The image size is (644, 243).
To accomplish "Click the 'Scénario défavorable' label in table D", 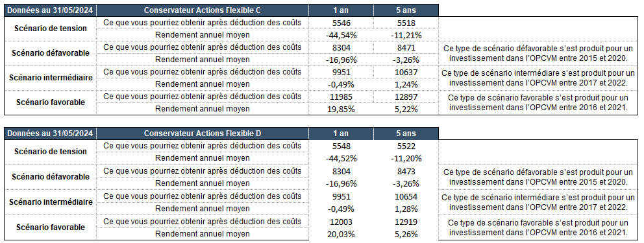I will pos(51,177).
